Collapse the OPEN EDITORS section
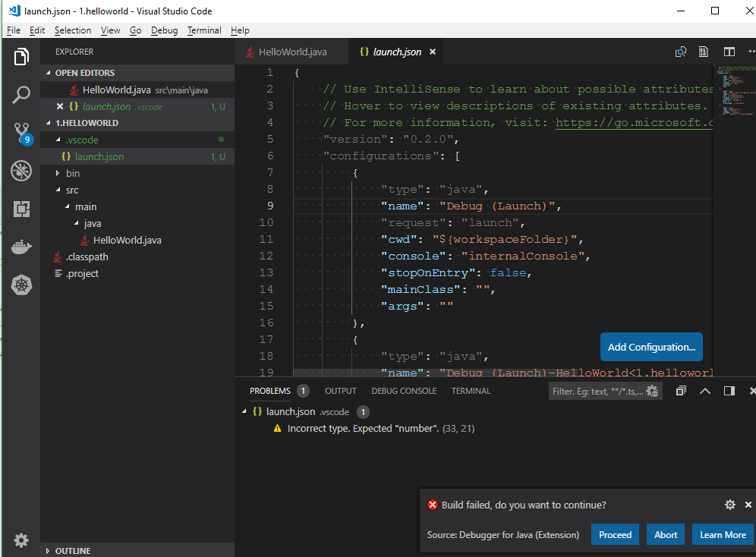The image size is (756, 557). 49,73
